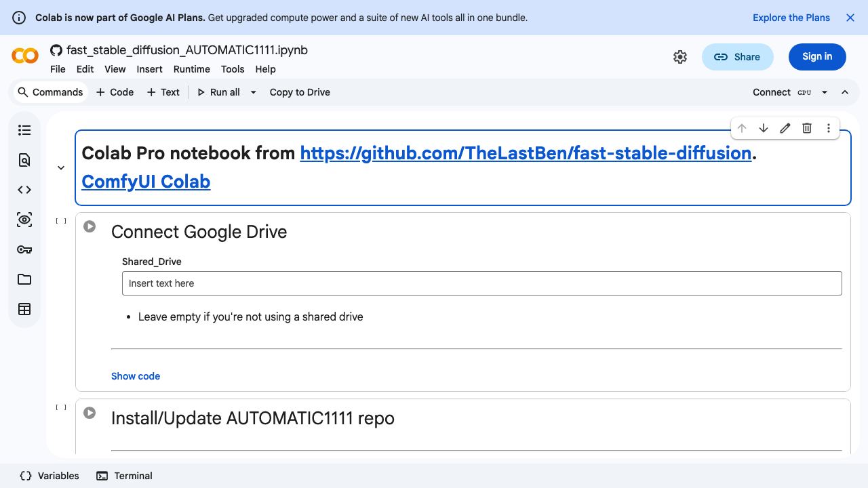This screenshot has height=488, width=868.
Task: Collapse the header section with chevron
Action: (61, 167)
